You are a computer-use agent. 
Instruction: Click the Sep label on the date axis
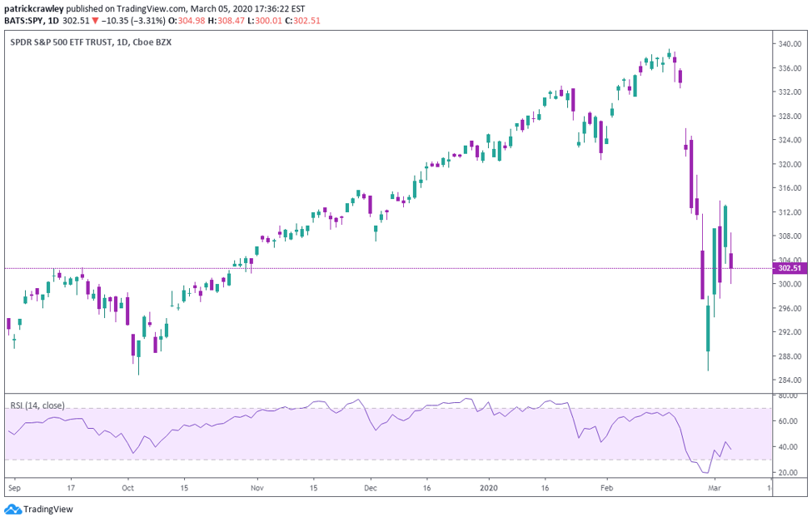click(14, 488)
